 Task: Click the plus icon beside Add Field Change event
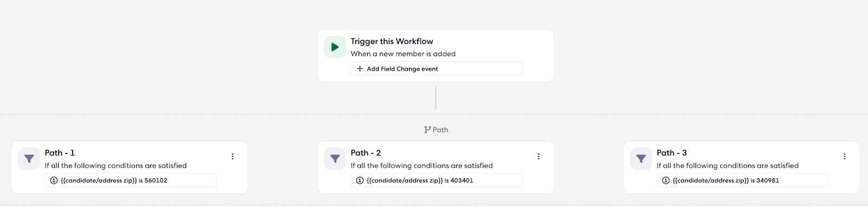[360, 68]
